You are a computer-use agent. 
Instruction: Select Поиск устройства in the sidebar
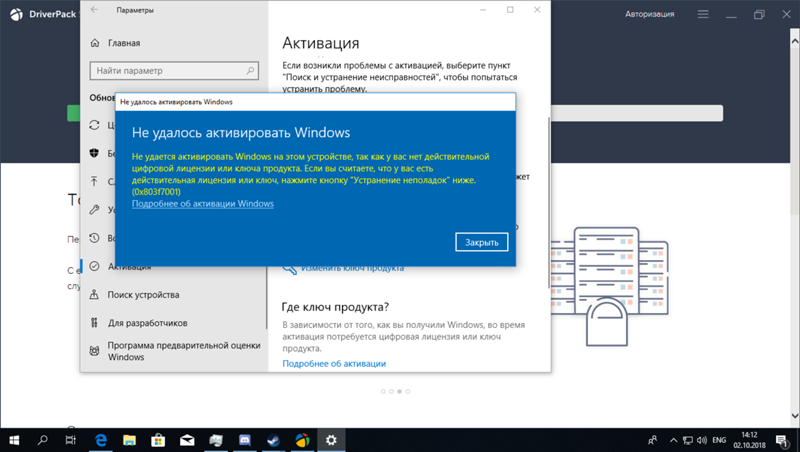click(143, 295)
